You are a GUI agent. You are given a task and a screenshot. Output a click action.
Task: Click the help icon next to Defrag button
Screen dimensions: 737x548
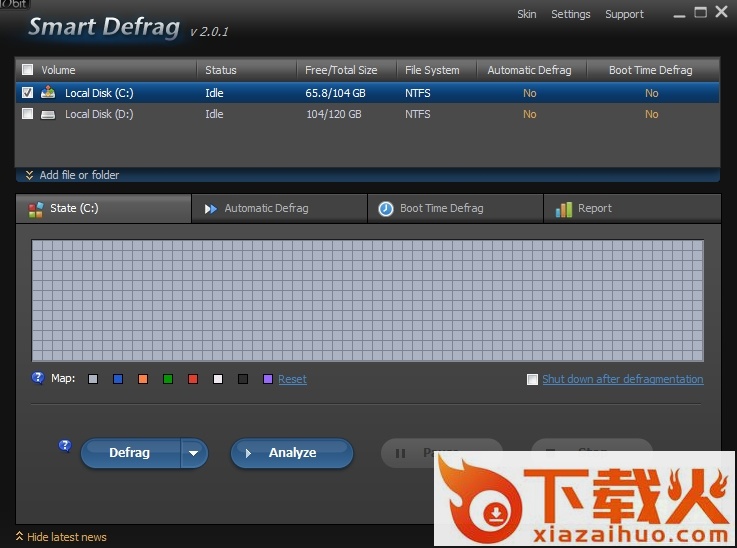tap(65, 445)
